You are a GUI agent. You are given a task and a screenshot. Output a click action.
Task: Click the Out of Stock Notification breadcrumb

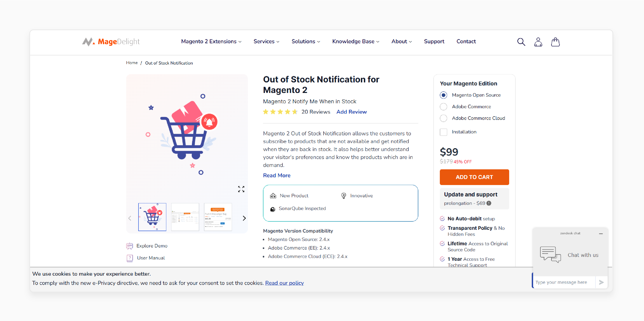[169, 63]
